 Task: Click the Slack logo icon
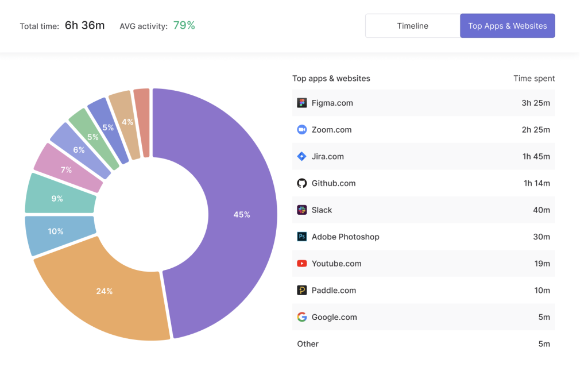302,210
